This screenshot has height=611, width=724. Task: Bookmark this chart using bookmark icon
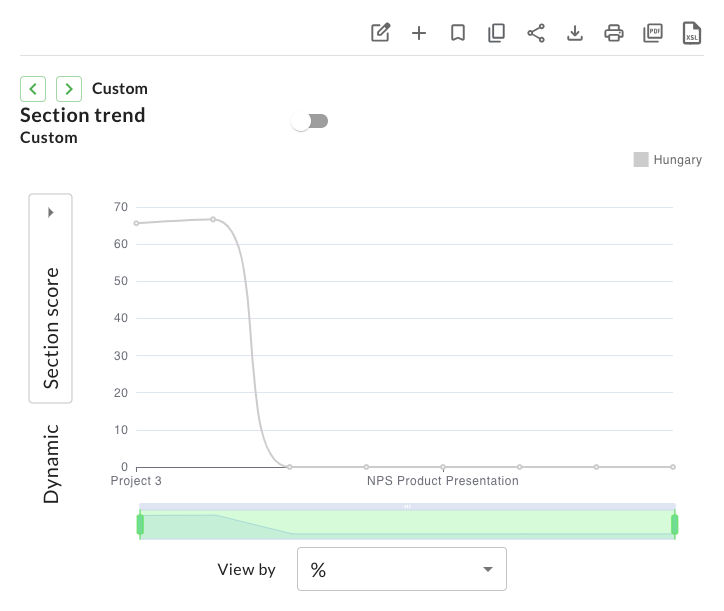coord(458,33)
